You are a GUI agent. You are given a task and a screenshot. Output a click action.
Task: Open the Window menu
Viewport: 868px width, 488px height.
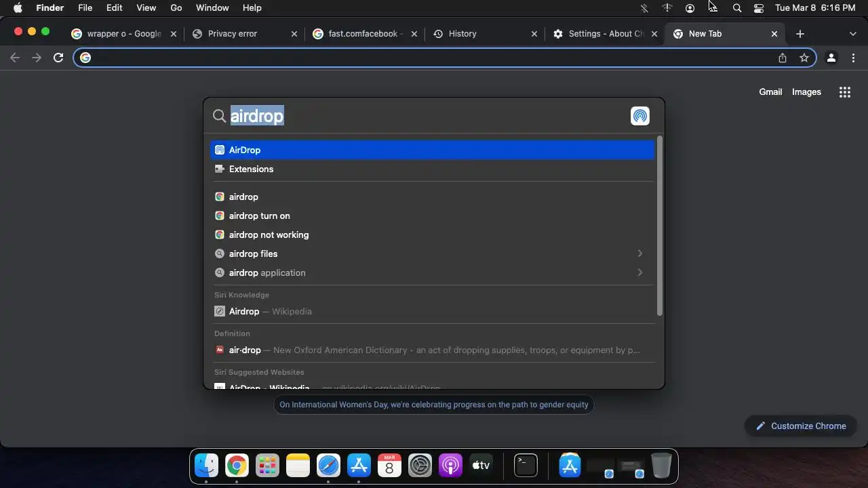click(212, 8)
